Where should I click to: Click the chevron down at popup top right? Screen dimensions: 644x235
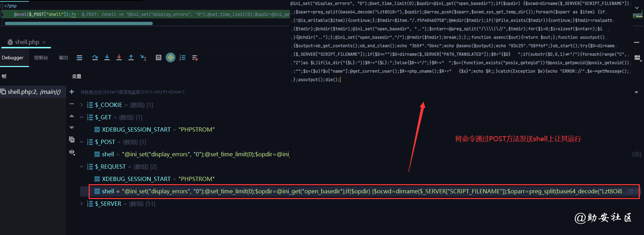[637, 7]
